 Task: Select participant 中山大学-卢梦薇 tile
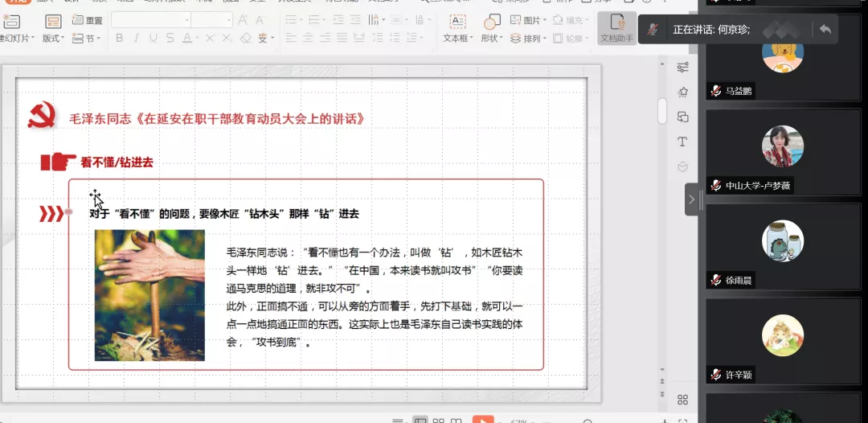pyautogui.click(x=783, y=152)
